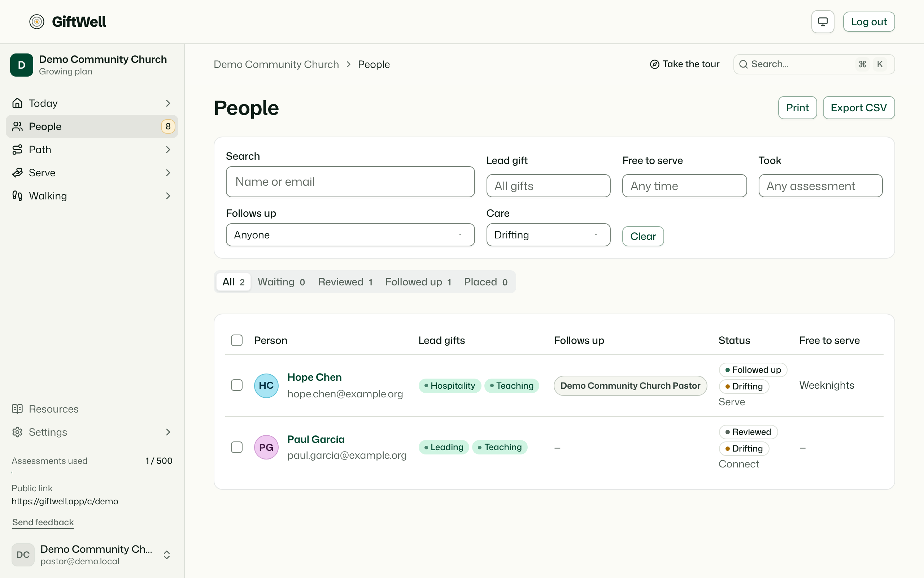The image size is (924, 578).
Task: Expand the Today section chevron
Action: click(x=168, y=103)
